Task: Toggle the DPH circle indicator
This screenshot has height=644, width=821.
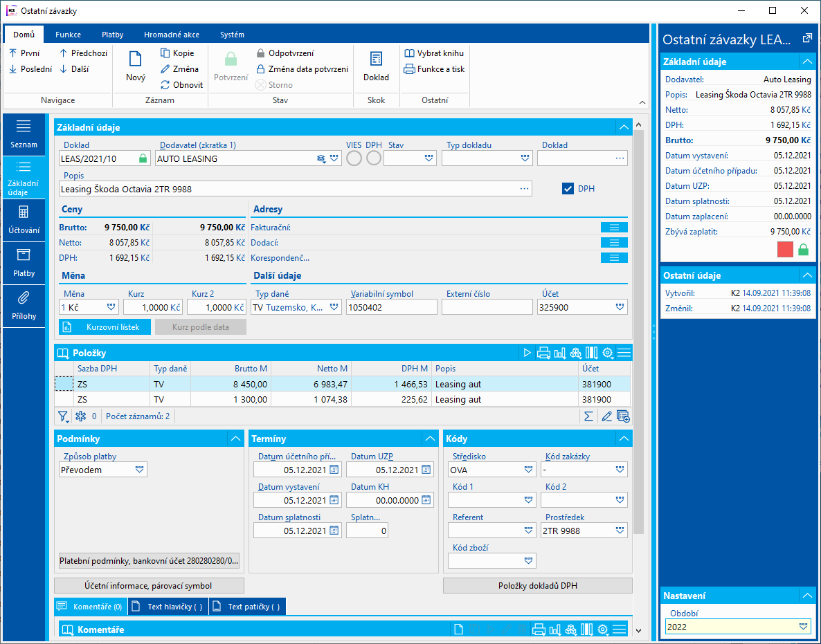Action: [x=374, y=158]
